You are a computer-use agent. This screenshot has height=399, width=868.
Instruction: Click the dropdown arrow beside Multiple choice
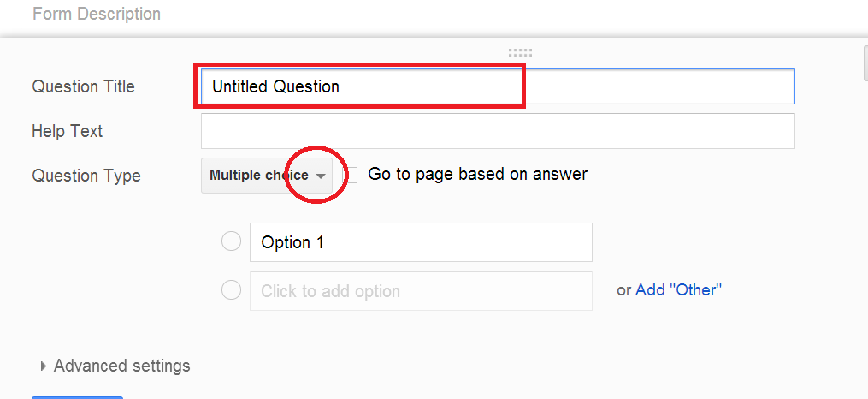coord(321,176)
